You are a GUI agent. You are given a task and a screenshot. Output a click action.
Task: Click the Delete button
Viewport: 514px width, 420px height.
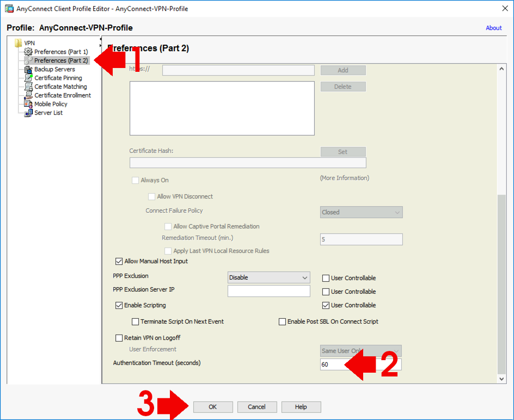coord(343,87)
